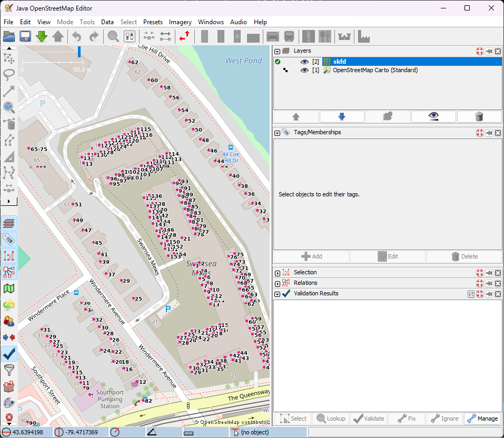
Task: Download map data with the green arrow
Action: point(42,36)
